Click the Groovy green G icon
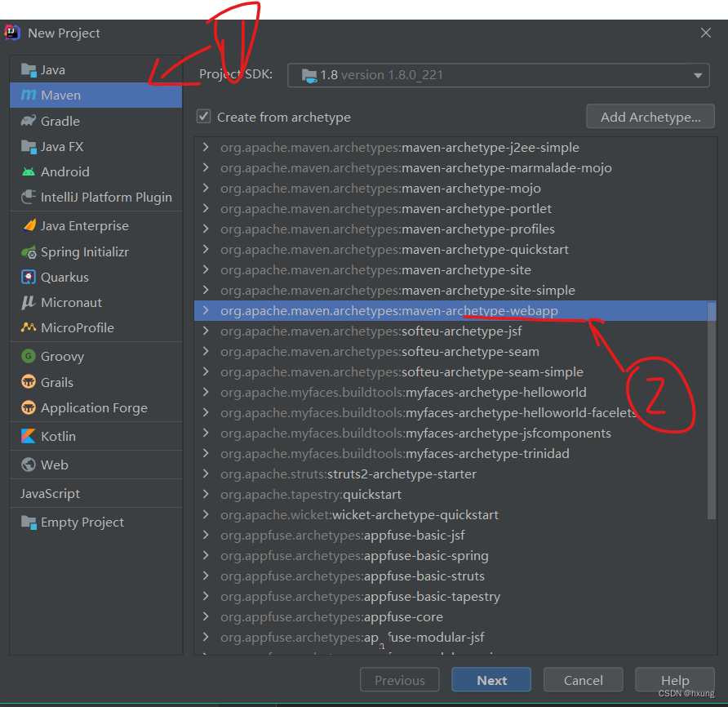Viewport: 728px width, 707px height. tap(29, 356)
